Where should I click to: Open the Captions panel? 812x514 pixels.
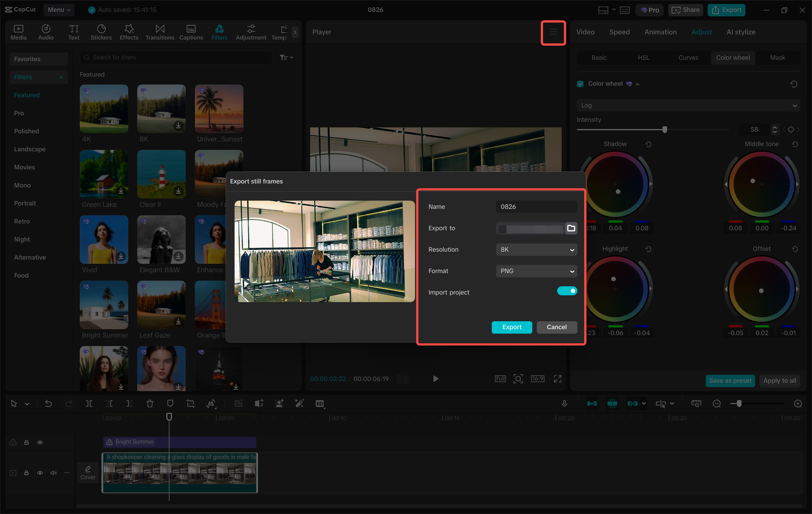click(191, 32)
